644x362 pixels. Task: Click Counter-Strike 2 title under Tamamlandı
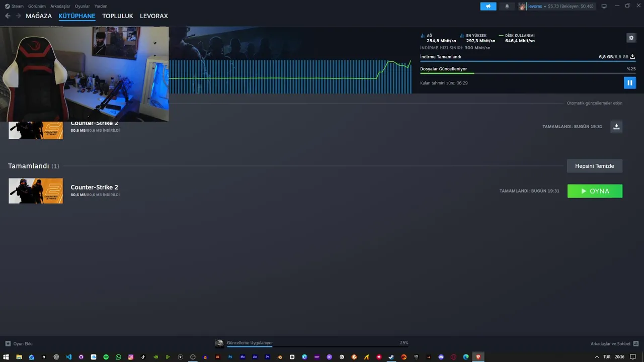(95, 187)
